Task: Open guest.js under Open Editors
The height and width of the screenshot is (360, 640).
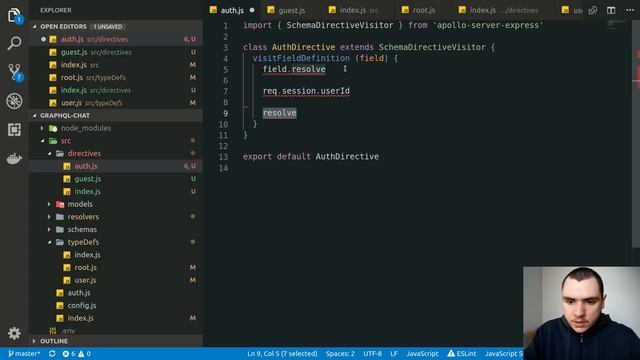Action: tap(116, 52)
